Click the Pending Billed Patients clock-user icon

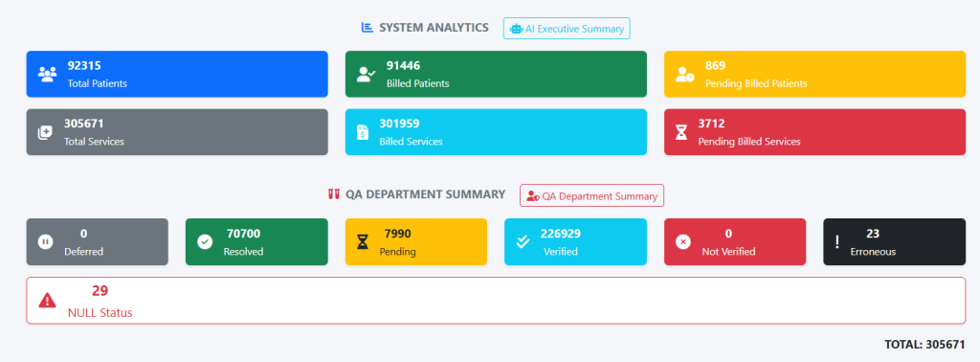(685, 75)
